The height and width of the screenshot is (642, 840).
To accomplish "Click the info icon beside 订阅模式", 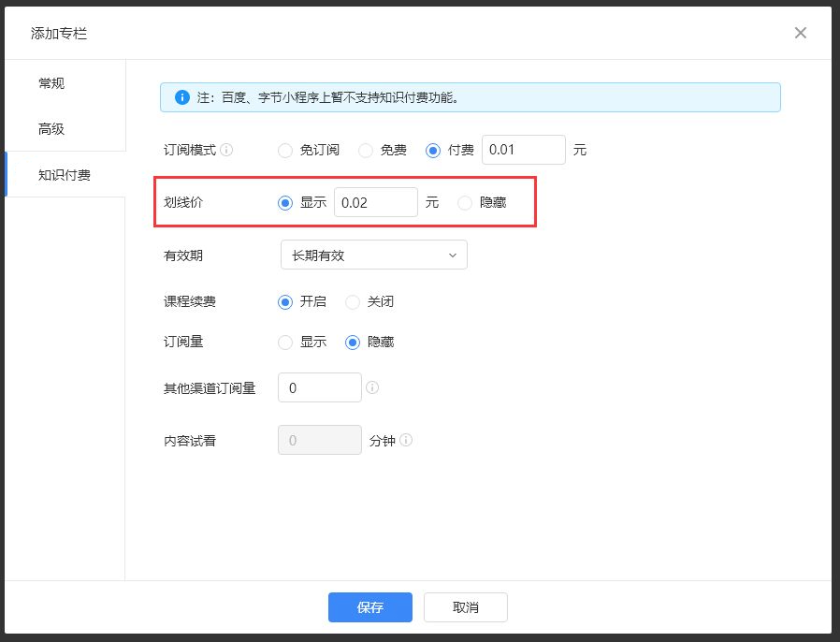I will tap(226, 150).
